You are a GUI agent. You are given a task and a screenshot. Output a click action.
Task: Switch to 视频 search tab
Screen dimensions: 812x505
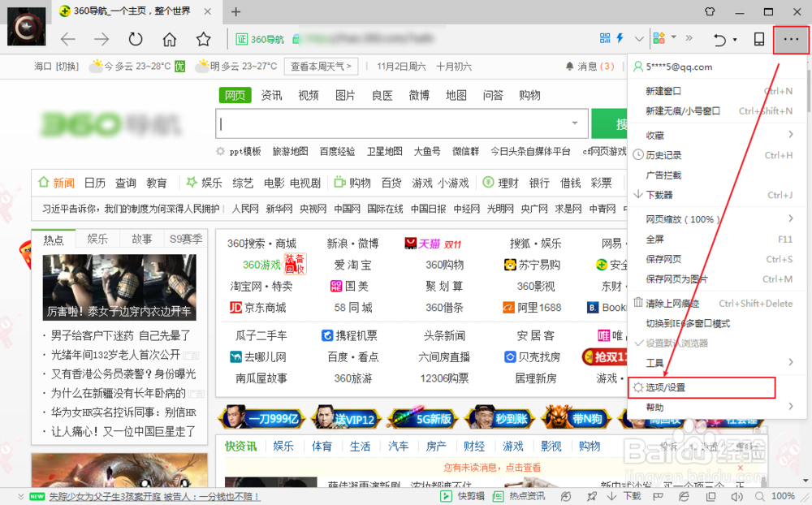pos(308,95)
